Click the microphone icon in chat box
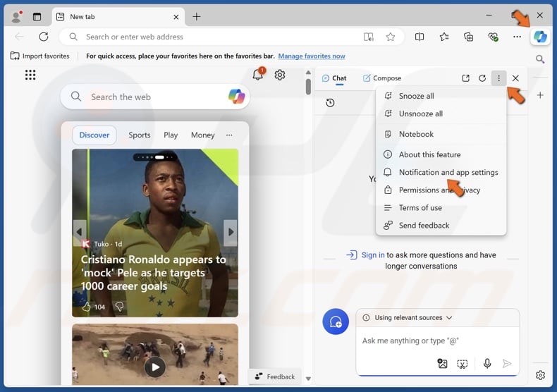557x392 pixels. (x=486, y=364)
